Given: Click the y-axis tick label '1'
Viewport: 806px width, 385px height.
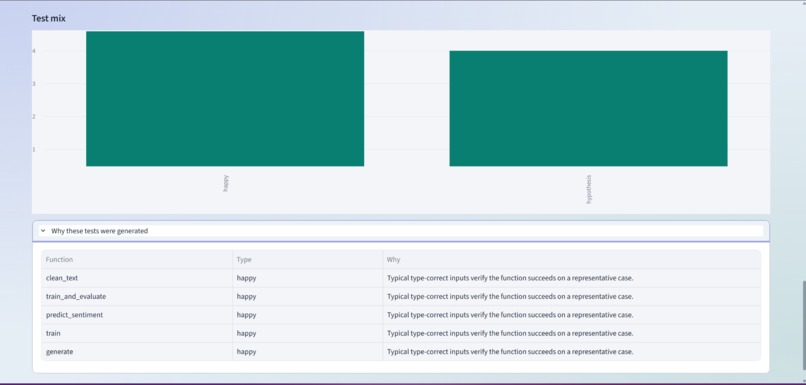Looking at the screenshot, I should (34, 150).
